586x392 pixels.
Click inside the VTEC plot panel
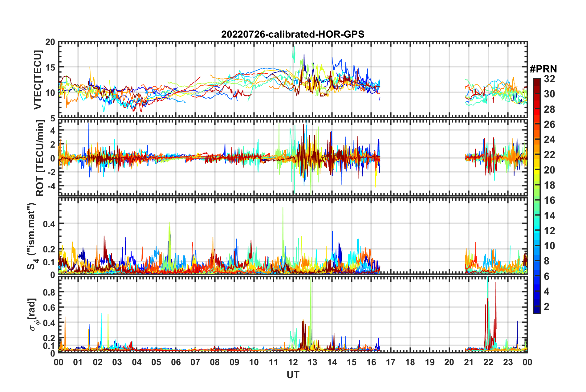pos(293,80)
